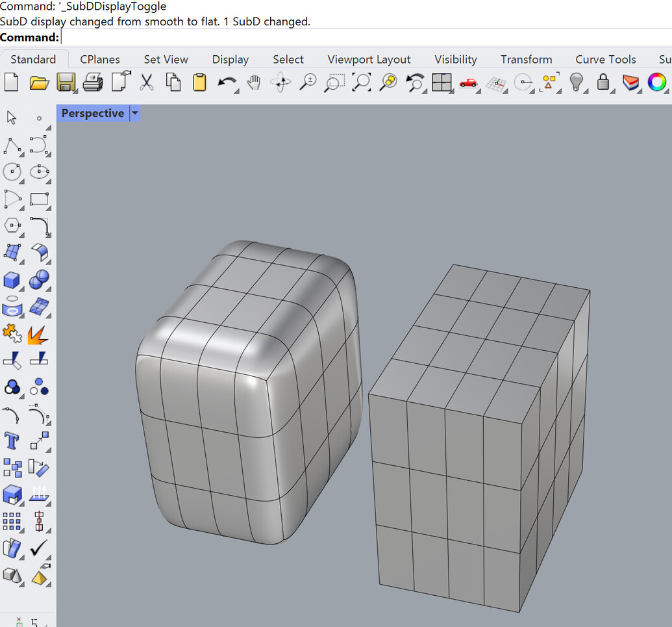Open the Perspective viewport dropdown

(134, 113)
